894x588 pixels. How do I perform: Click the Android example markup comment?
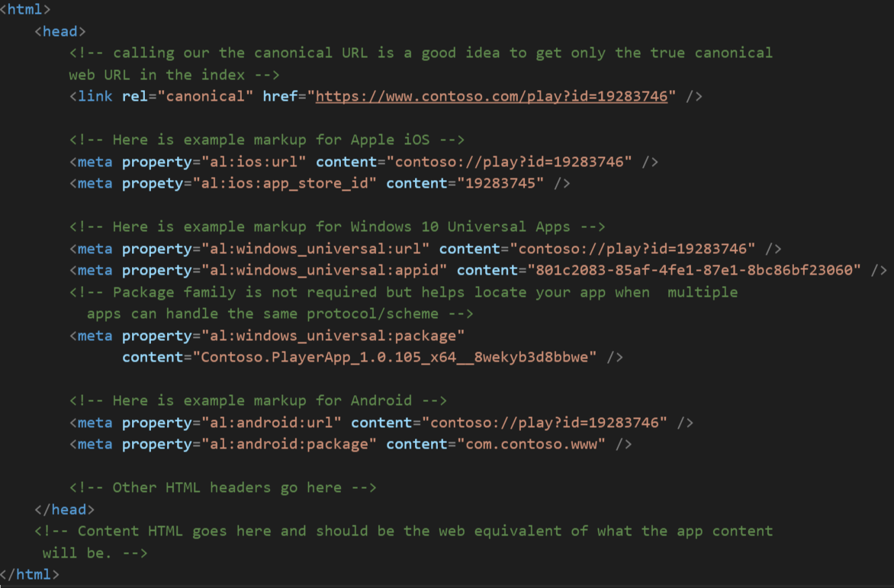[x=258, y=400]
